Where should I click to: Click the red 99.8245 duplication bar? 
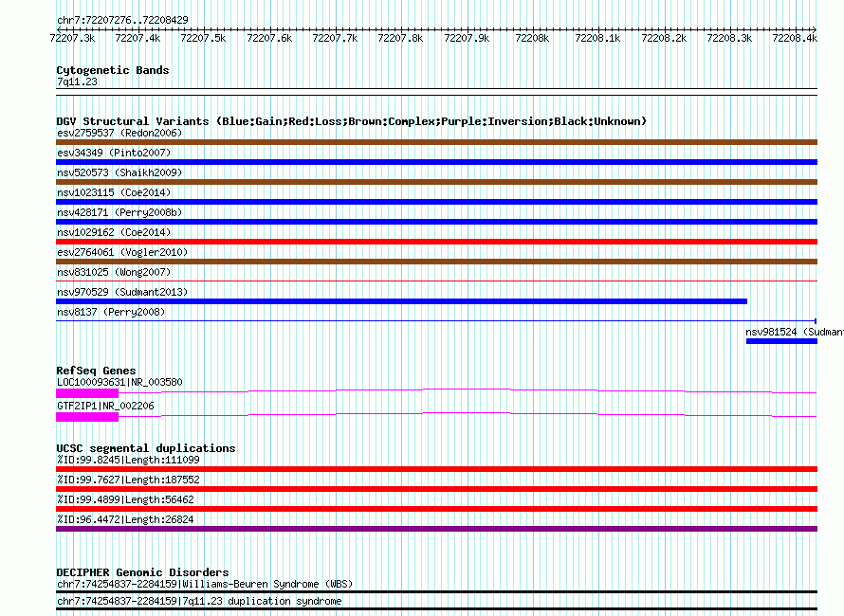(x=436, y=469)
